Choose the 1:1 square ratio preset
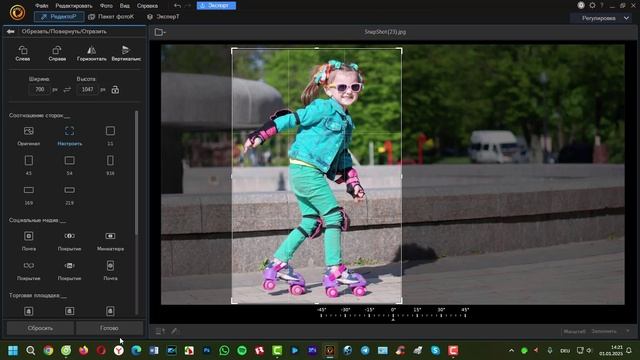The width and height of the screenshot is (640, 360). 110,136
